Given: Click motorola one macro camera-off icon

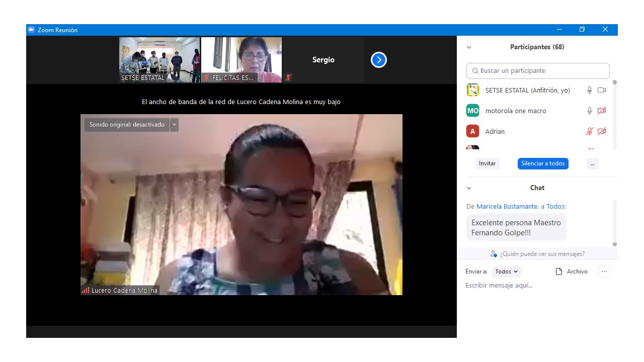Looking at the screenshot, I should click(x=601, y=111).
